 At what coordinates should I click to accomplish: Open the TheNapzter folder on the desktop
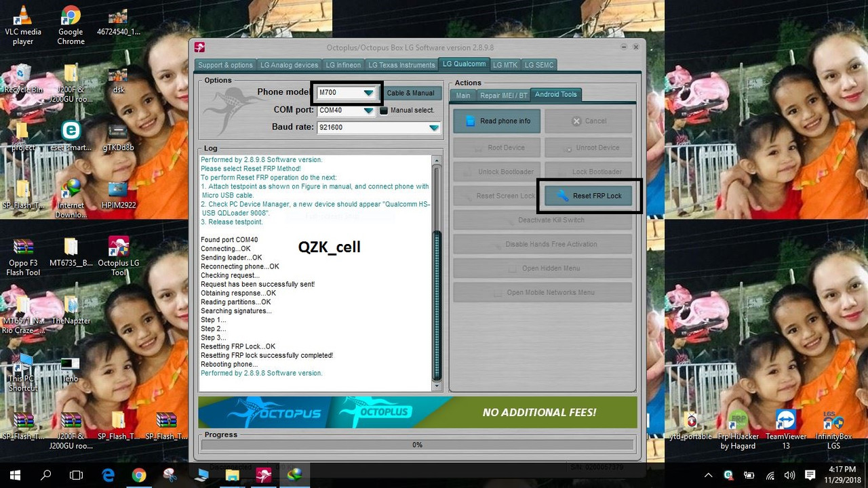pos(71,310)
